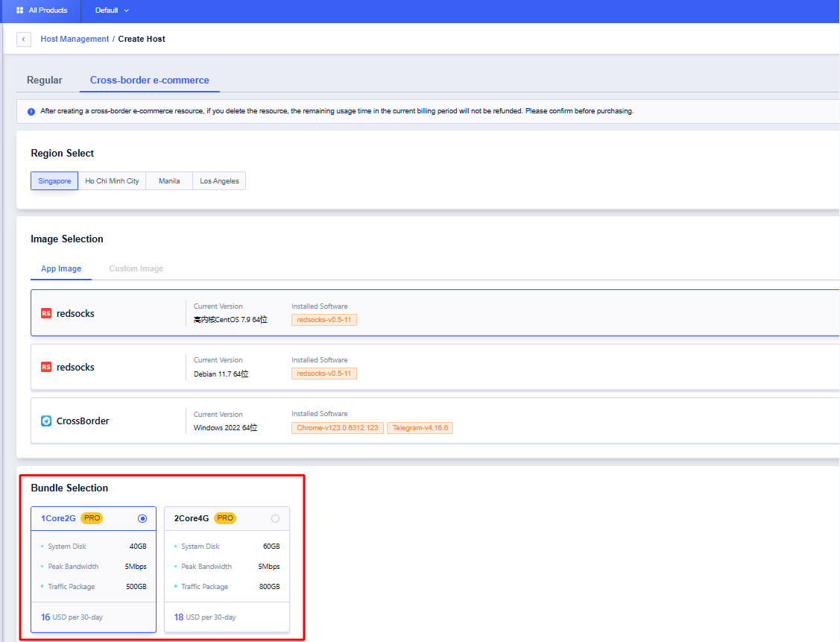Click the 500GB Traffic Package value
The width and height of the screenshot is (840, 642).
[x=136, y=587]
